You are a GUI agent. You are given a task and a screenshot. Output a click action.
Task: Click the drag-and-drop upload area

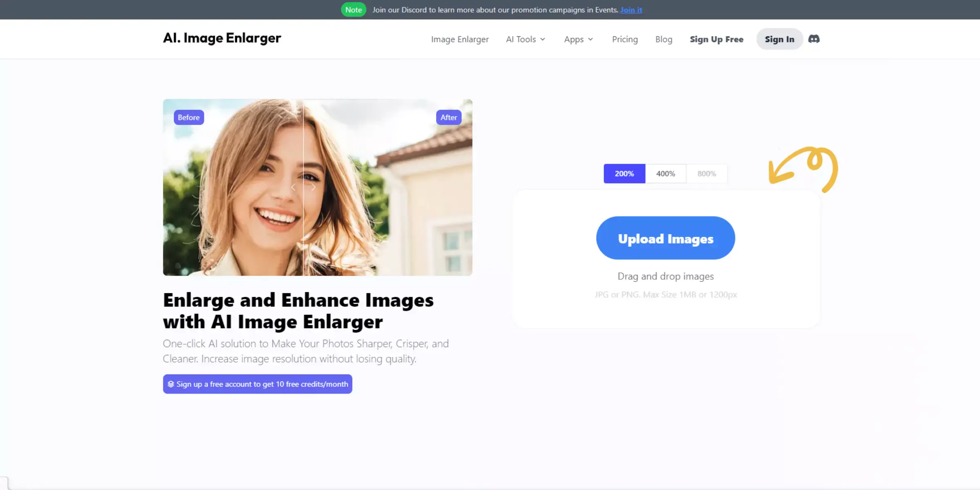click(666, 276)
